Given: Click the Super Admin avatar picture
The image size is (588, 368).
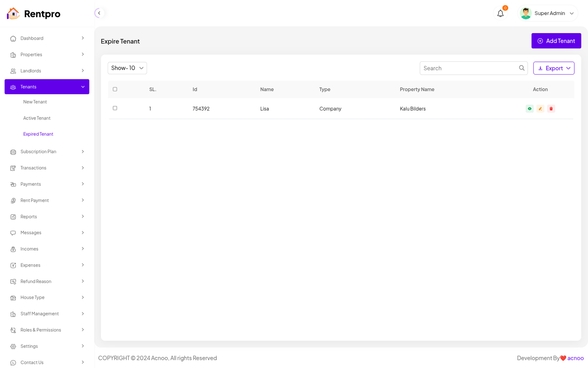Looking at the screenshot, I should coord(526,13).
